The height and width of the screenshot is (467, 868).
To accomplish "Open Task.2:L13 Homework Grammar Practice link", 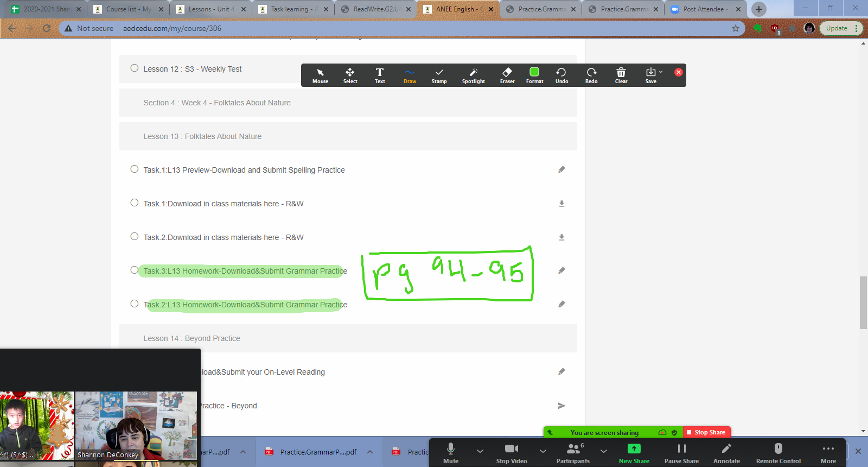I will [x=245, y=305].
